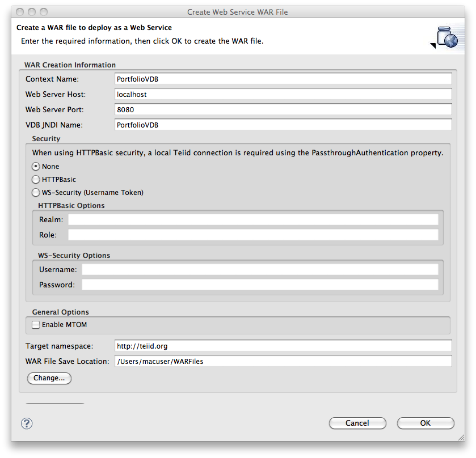This screenshot has height=458, width=476.
Task: Choose WS-Security (Username Token) authentication
Action: tap(35, 192)
